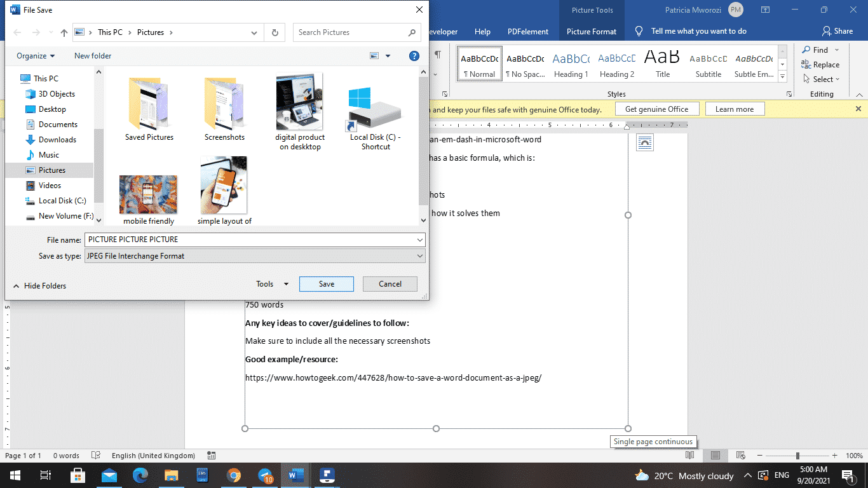Image resolution: width=868 pixels, height=488 pixels.
Task: Select Web Layout view in status bar
Action: 741,456
